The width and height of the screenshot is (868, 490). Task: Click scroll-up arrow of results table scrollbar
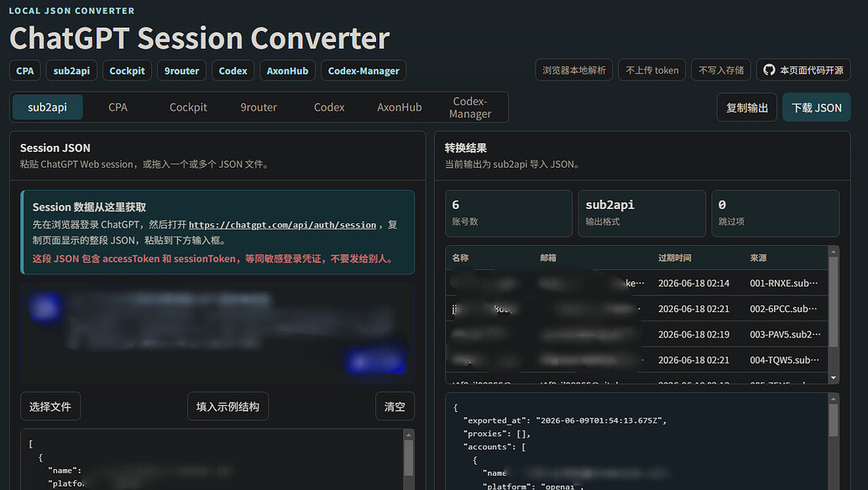coord(833,252)
